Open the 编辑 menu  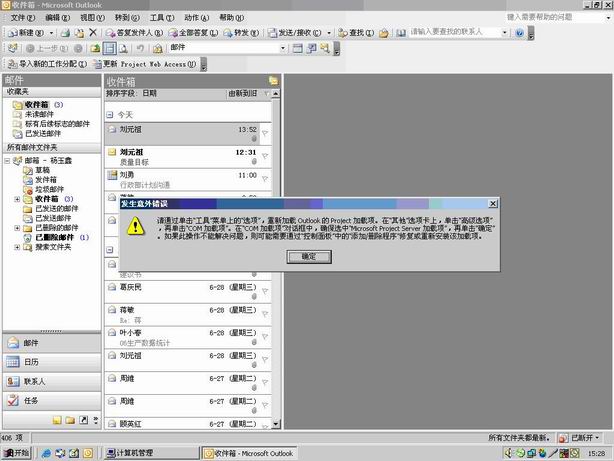[x=58, y=18]
